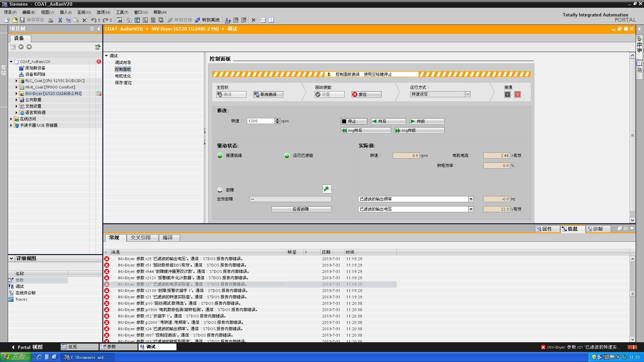This screenshot has height=362, width=644.
Task: Click the 应答故障 acknowledge fault button
Action: point(301,209)
